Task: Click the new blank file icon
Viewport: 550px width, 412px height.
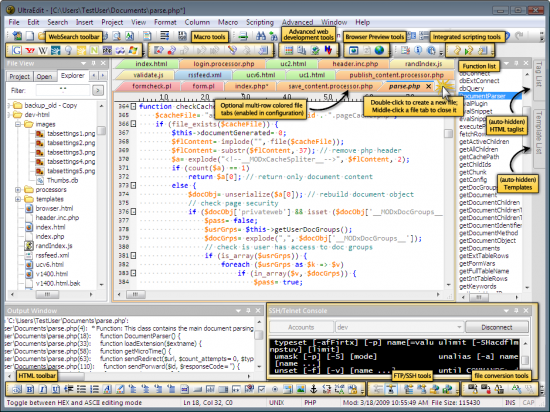Action: click(x=30, y=36)
